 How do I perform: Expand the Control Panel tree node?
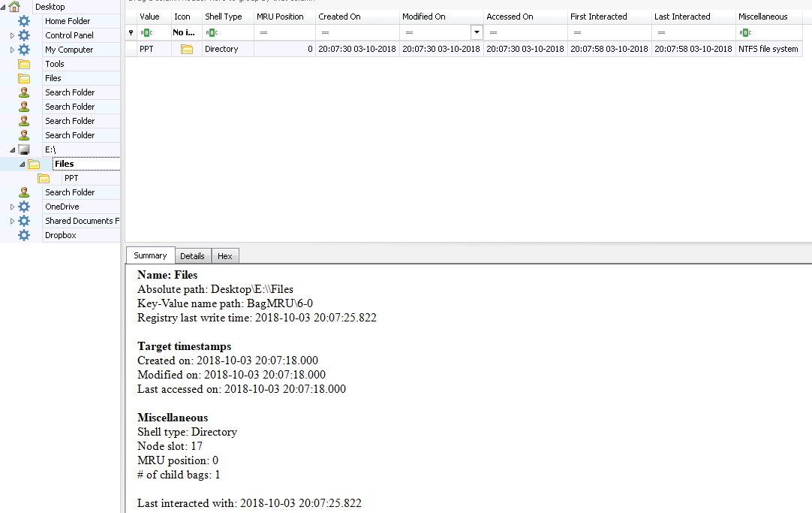pyautogui.click(x=12, y=35)
